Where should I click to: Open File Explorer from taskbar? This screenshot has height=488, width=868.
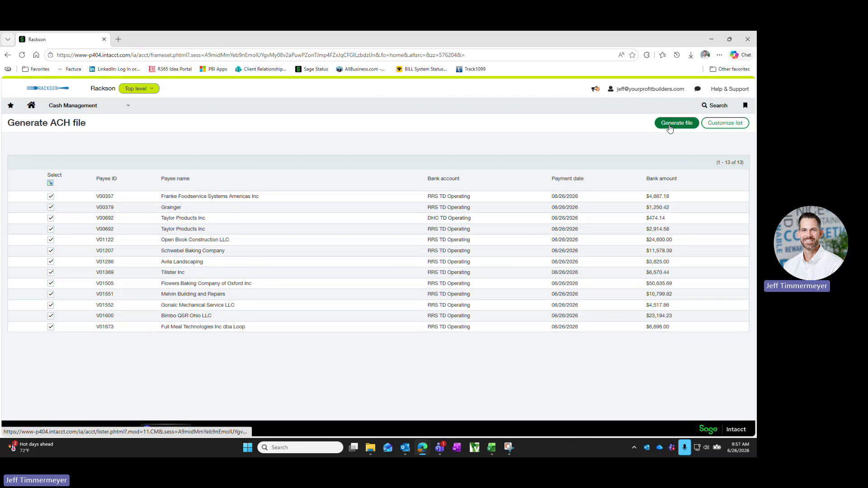click(x=371, y=447)
